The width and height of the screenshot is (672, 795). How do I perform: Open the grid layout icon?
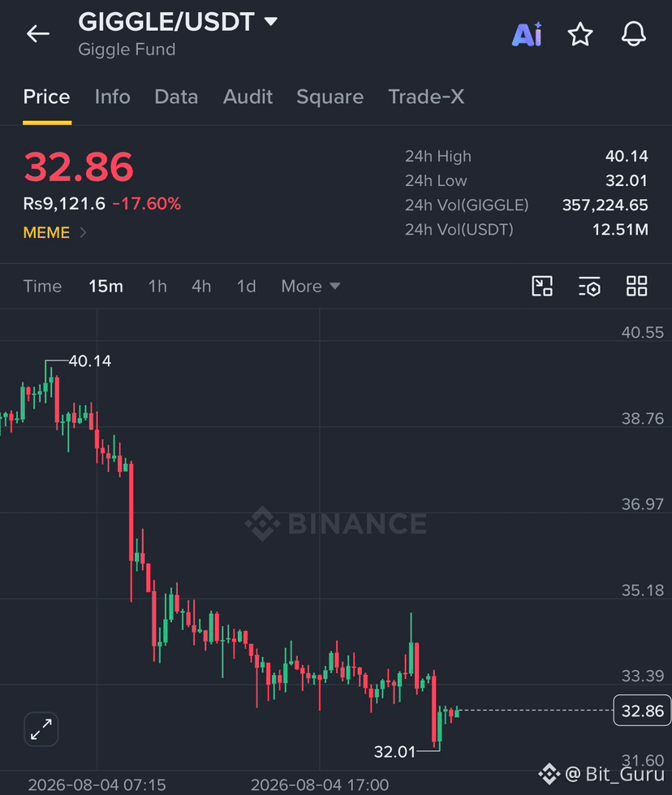[x=636, y=286]
